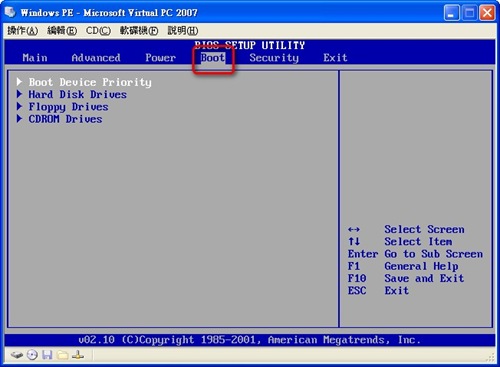Click the CD drive status icon
Screen dimensions: 500x367
[x=32, y=355]
